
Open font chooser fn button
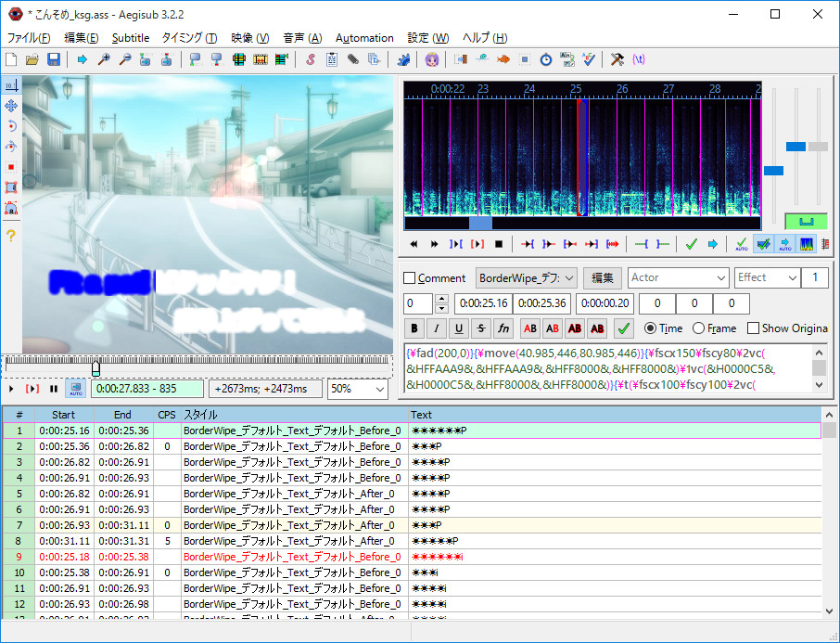click(503, 328)
